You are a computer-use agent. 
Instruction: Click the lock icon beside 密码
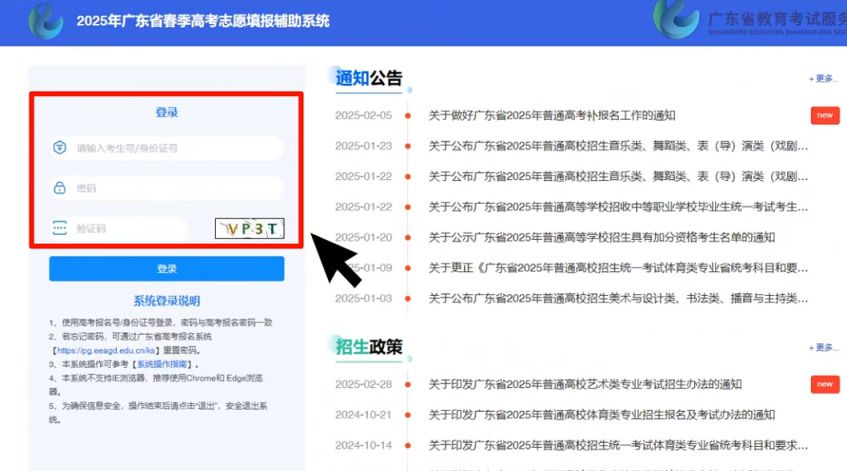[60, 188]
